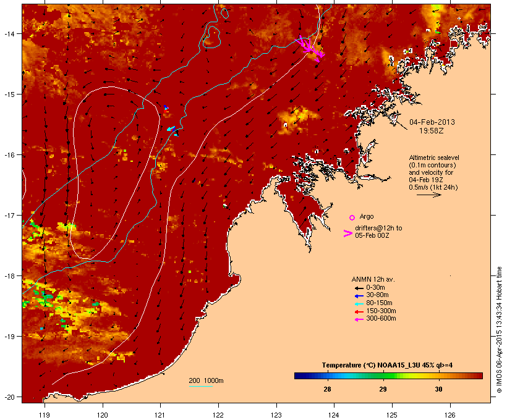
Task: Click the longitude axis label 126
Action: 450,415
